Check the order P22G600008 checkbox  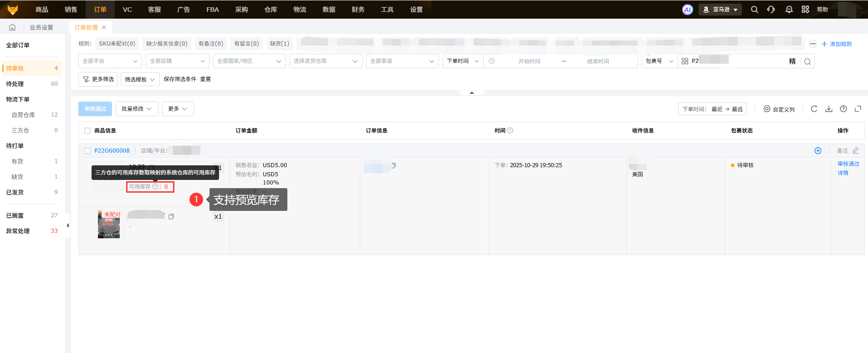point(87,151)
